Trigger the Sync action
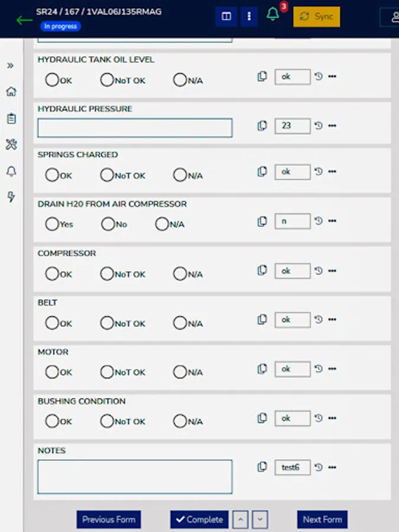Image resolution: width=399 pixels, height=532 pixels. click(x=317, y=17)
